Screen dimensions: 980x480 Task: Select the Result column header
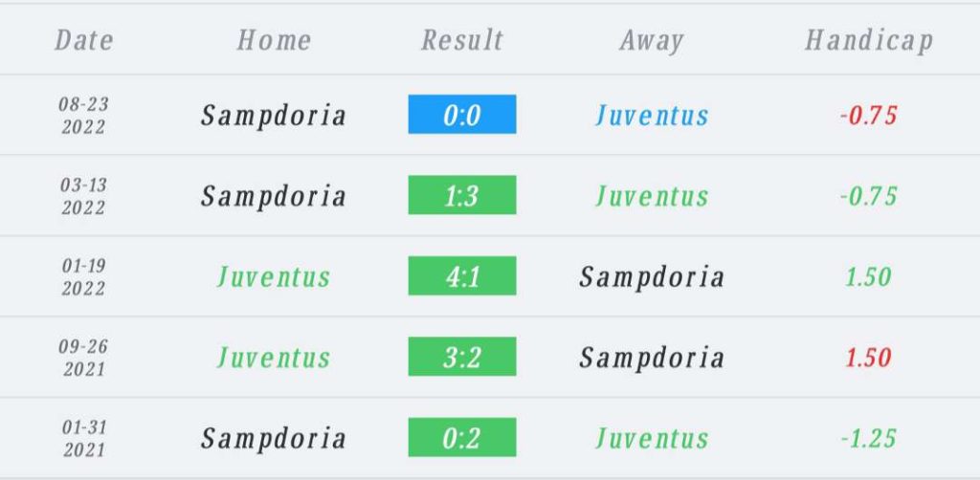(x=462, y=40)
